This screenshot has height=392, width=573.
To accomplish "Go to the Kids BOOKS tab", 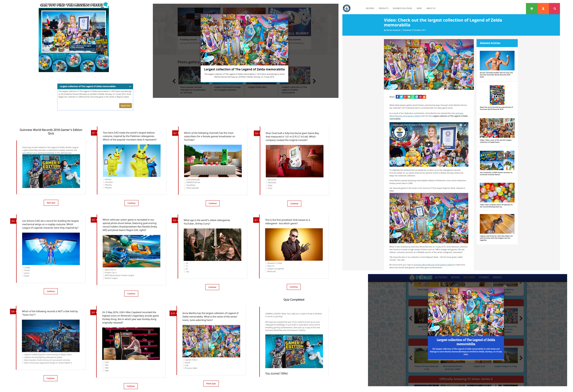I will click(x=455, y=278).
